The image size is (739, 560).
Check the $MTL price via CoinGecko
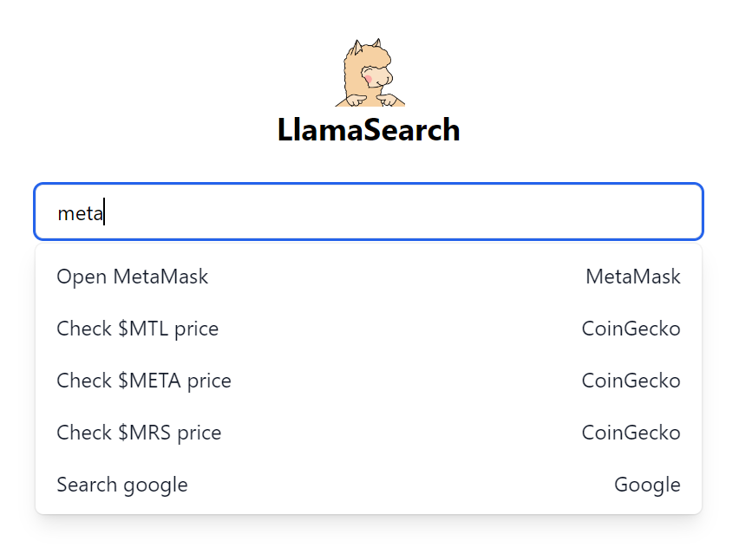(137, 329)
